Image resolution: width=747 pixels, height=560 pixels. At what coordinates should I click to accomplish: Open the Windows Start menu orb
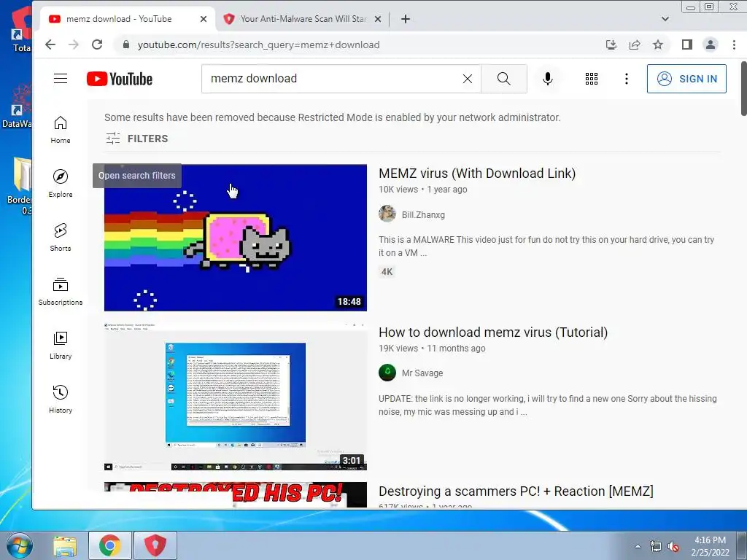[18, 545]
